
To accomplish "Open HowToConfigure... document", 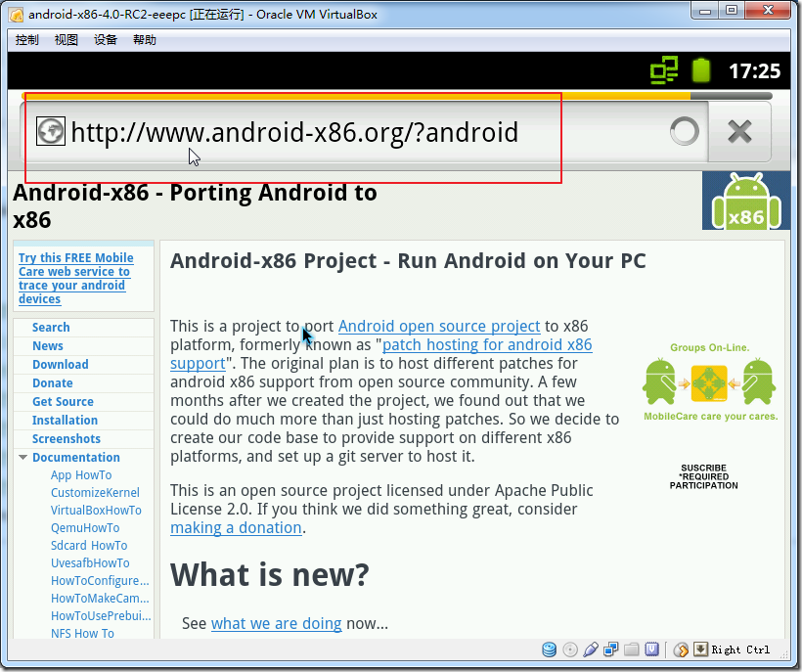I will click(x=100, y=581).
